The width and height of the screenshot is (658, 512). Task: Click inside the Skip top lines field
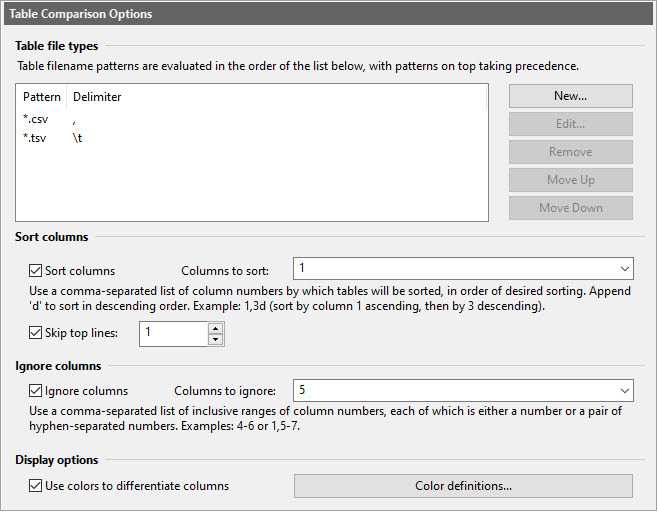pos(172,333)
